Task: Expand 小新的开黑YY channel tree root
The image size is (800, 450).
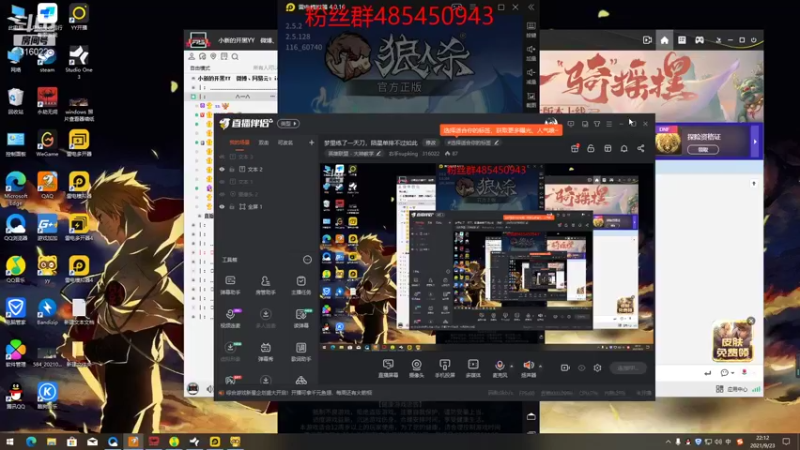Action: click(x=193, y=79)
